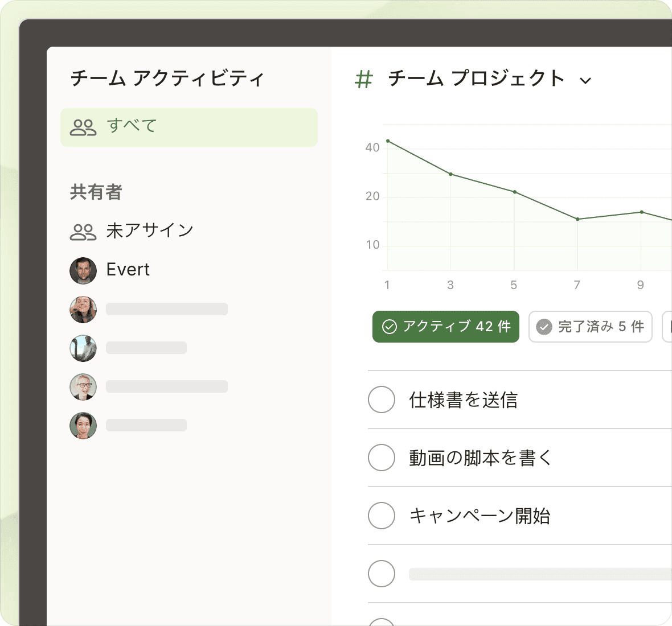Select Evert's avatar in the collaborators list
The height and width of the screenshot is (626, 672).
83,270
